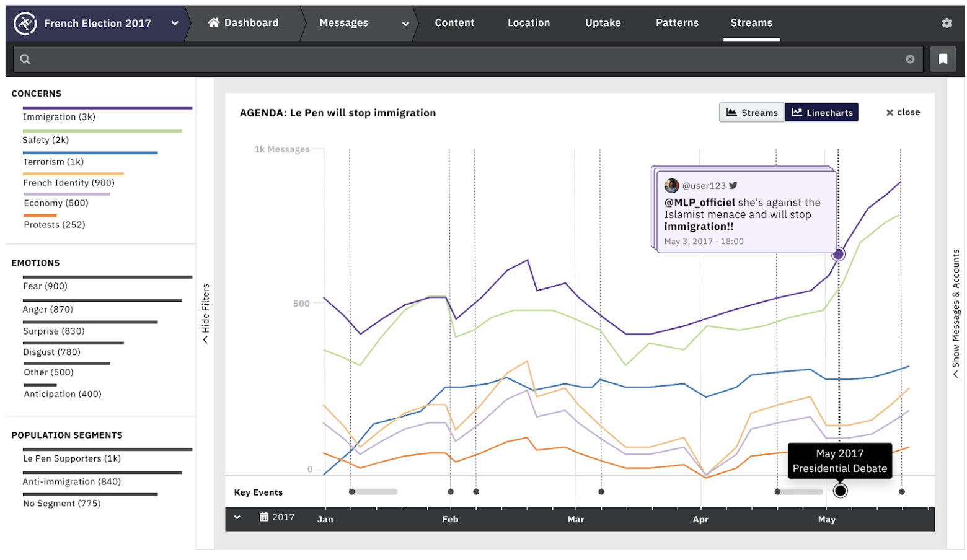Image resolution: width=967 pixels, height=560 pixels.
Task: Click the Twitter bird icon in tweet card
Action: coord(733,185)
